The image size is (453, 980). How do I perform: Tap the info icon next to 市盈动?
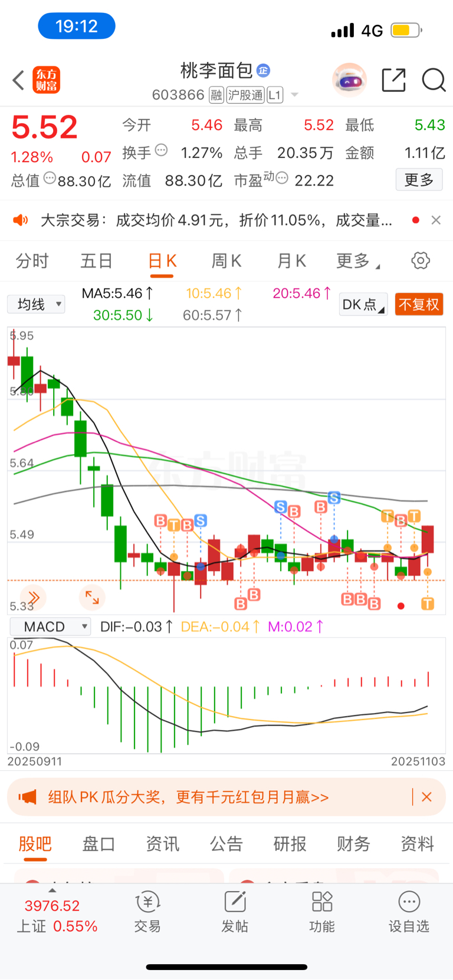[282, 177]
